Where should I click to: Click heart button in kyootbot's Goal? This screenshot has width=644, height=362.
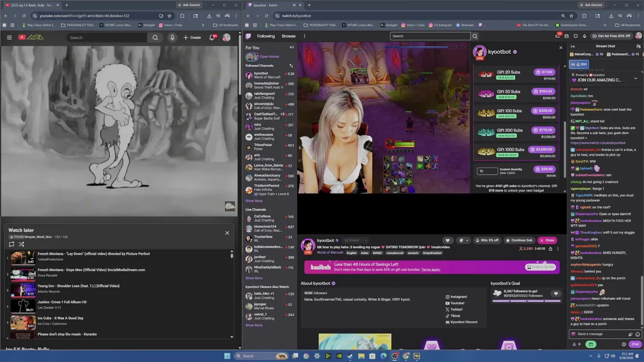pos(556,294)
